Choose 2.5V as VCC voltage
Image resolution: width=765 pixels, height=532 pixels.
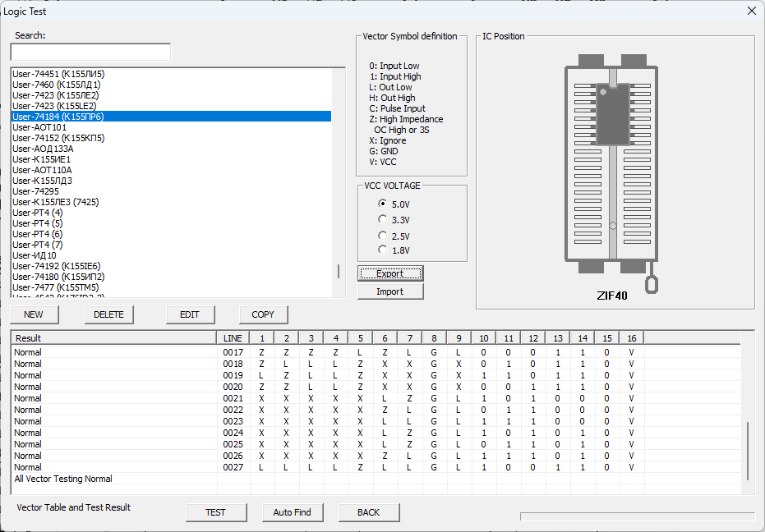point(382,236)
